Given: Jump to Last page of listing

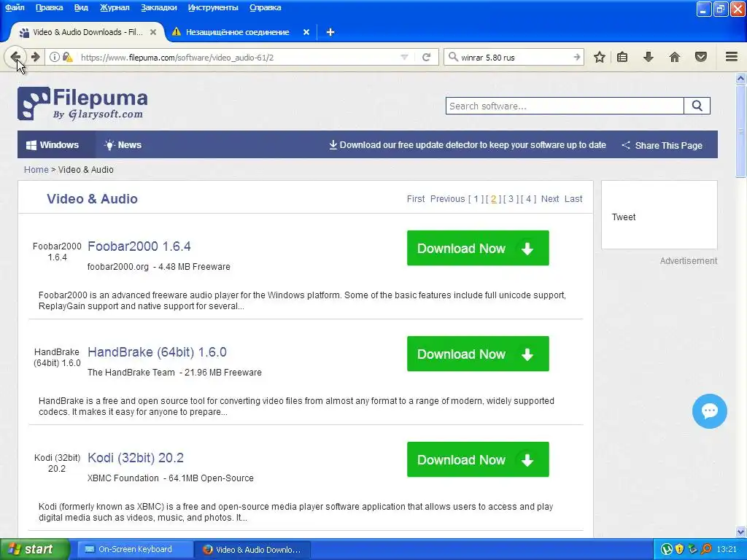Looking at the screenshot, I should coord(573,199).
